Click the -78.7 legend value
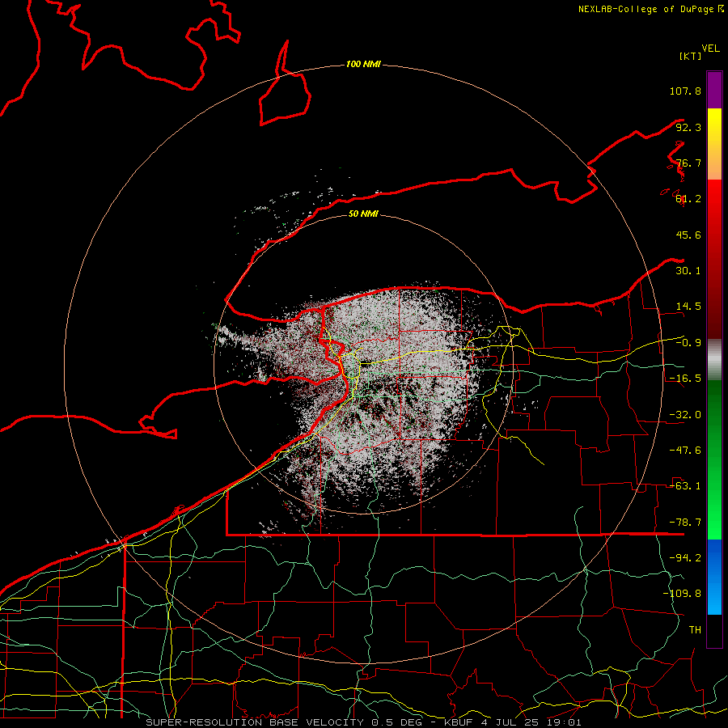Viewport: 728px width, 728px height. coord(685,523)
